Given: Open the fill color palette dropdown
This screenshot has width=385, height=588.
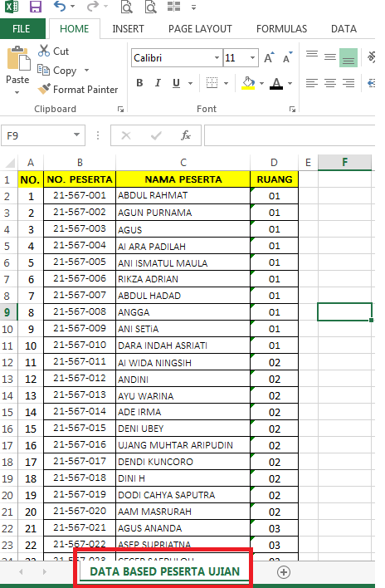Looking at the screenshot, I should [x=261, y=83].
